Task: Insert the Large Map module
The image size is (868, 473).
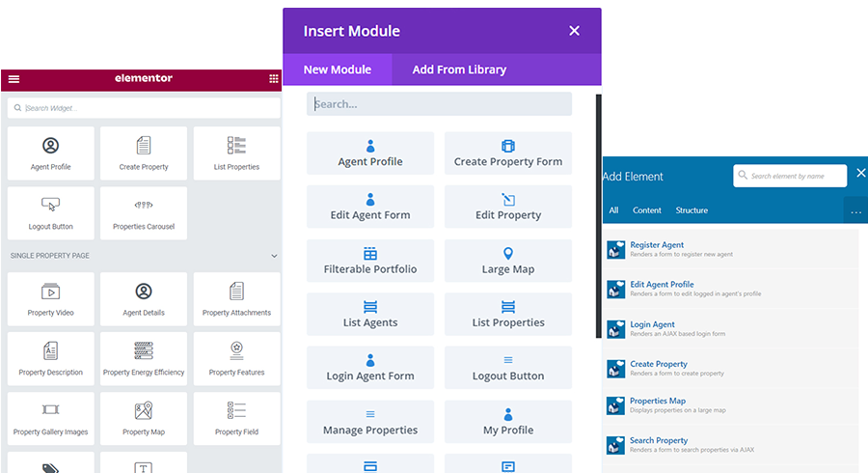Action: click(x=508, y=261)
